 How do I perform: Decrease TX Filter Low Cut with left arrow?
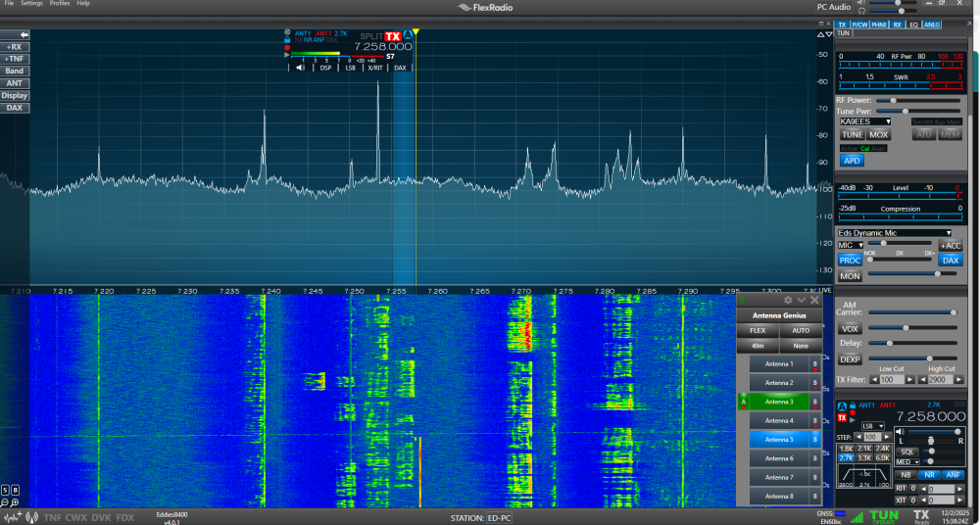875,379
